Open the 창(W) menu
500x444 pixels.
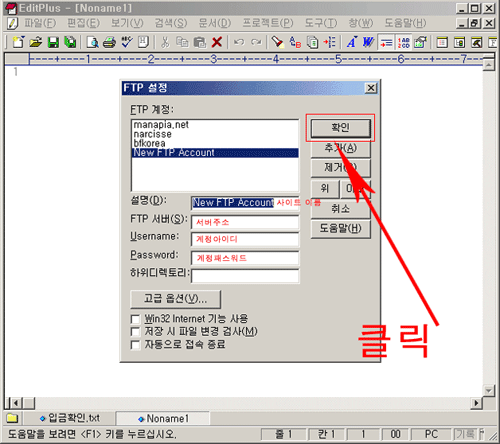tap(360, 23)
